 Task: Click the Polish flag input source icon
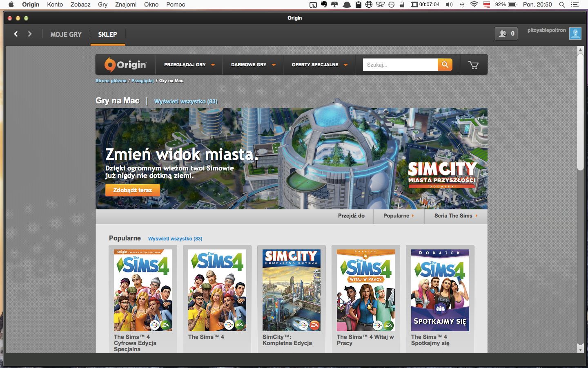point(487,4)
